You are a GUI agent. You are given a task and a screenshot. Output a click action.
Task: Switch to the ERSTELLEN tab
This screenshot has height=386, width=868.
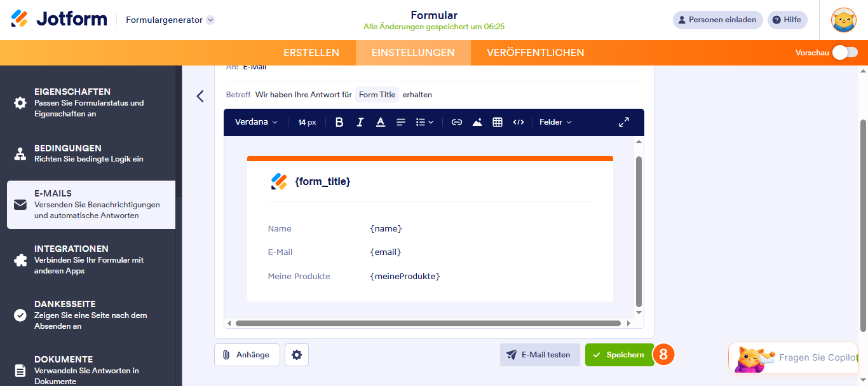[x=311, y=53]
